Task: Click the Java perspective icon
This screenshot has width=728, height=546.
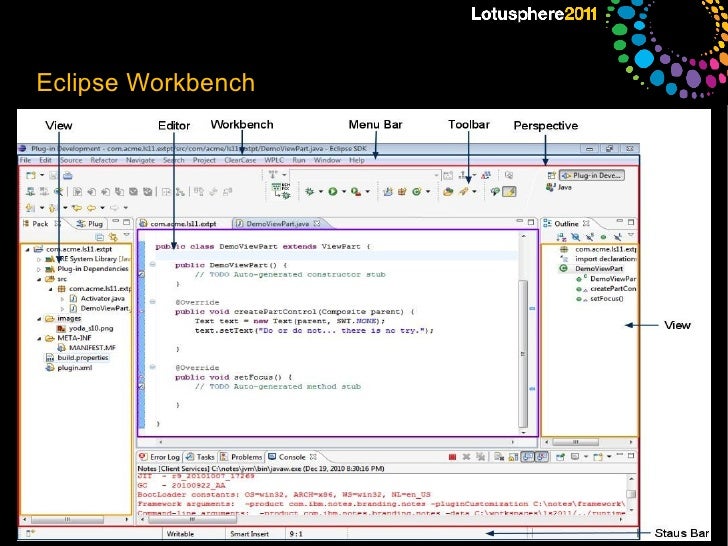Action: pyautogui.click(x=551, y=187)
